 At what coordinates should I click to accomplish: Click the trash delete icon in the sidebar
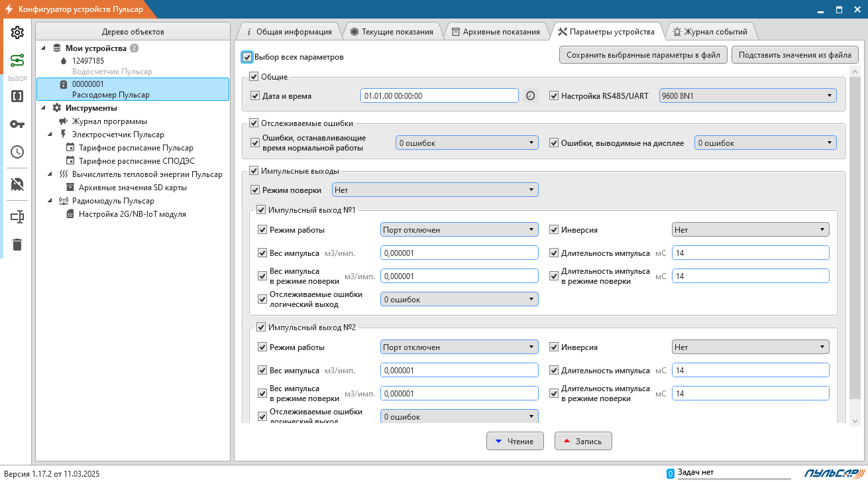tap(17, 245)
